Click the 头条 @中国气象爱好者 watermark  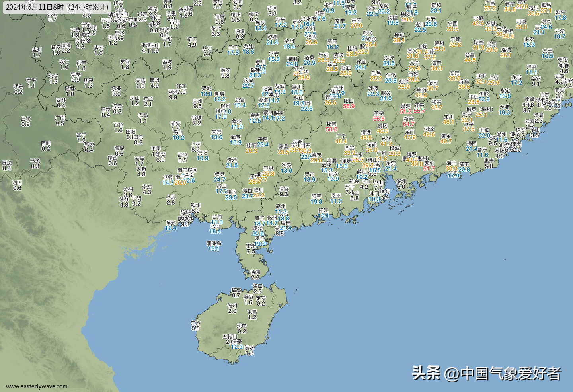coord(486,373)
